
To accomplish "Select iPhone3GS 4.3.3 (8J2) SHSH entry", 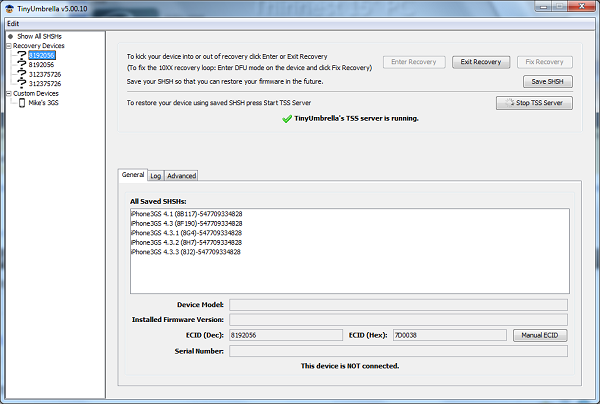I will pos(186,252).
